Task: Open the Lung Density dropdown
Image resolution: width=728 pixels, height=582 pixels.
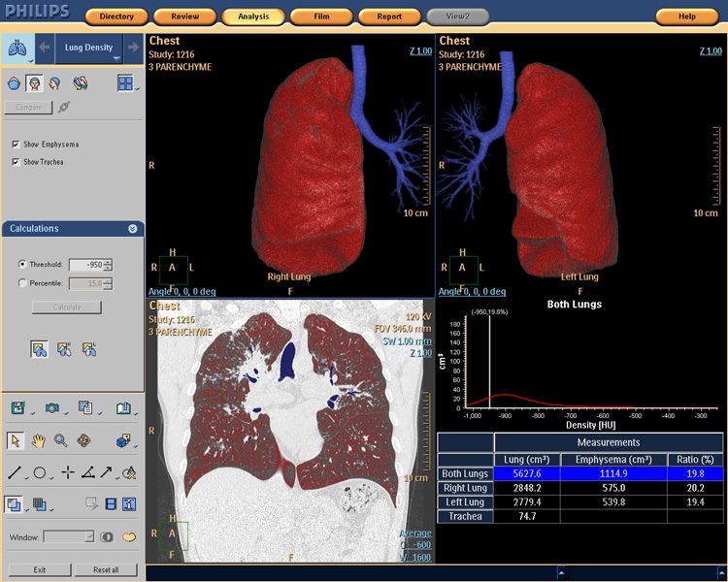Action: pyautogui.click(x=88, y=48)
